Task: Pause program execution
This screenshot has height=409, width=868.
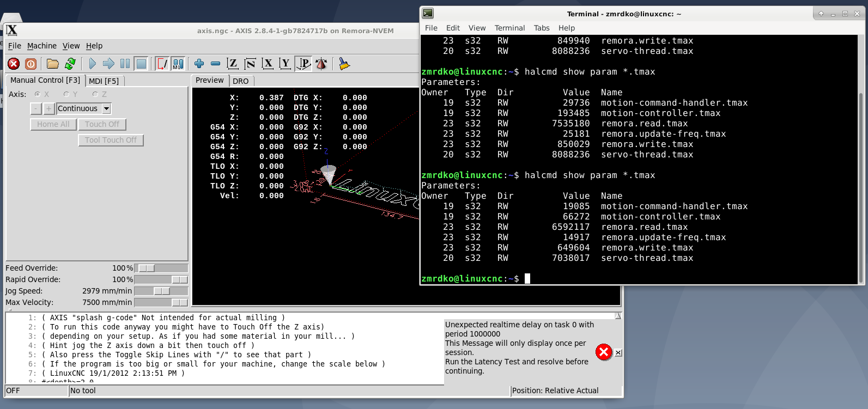Action: [x=125, y=64]
